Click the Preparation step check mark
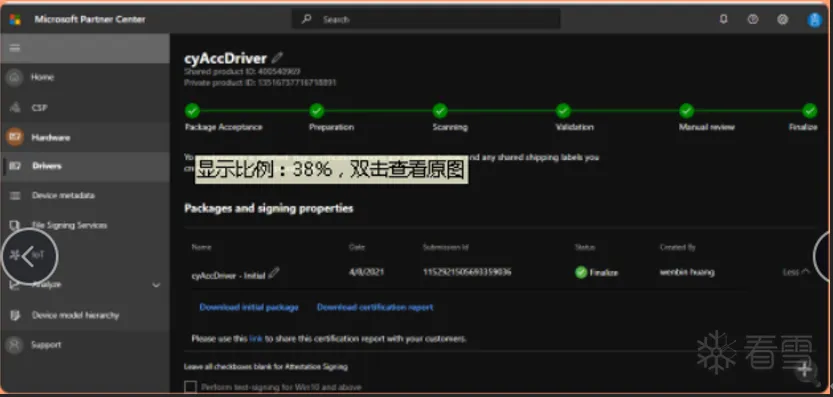The height and width of the screenshot is (397, 833). (317, 111)
